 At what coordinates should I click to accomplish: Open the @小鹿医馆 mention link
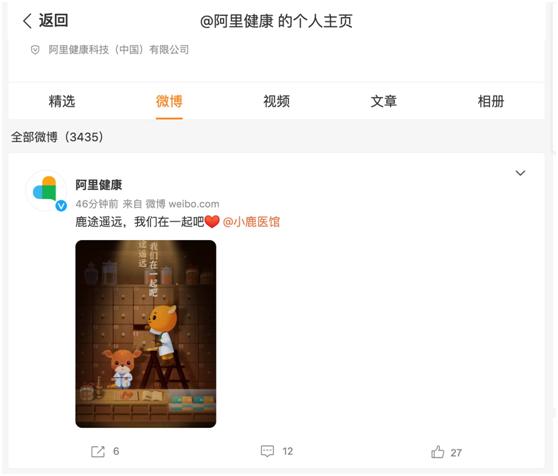click(251, 222)
